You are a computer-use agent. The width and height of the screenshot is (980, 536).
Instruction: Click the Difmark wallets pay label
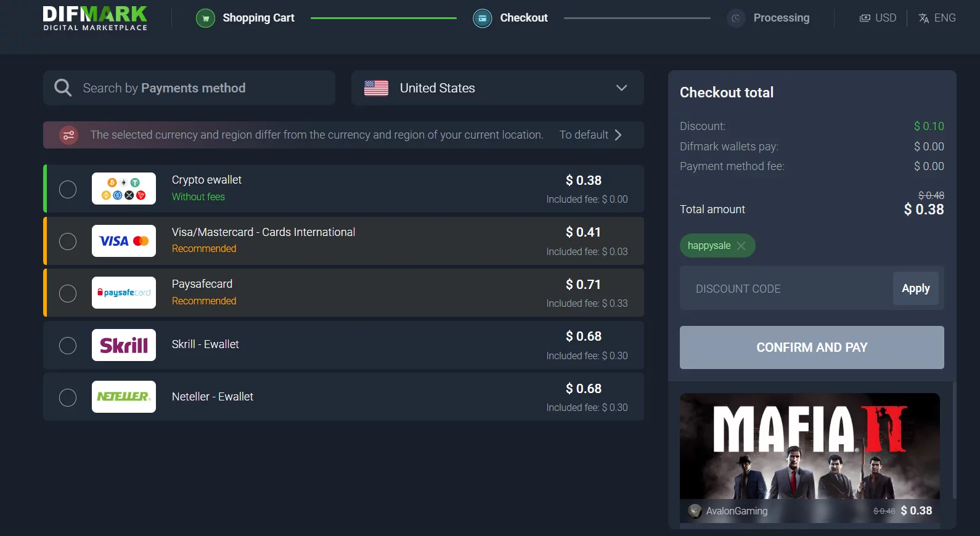click(x=729, y=147)
